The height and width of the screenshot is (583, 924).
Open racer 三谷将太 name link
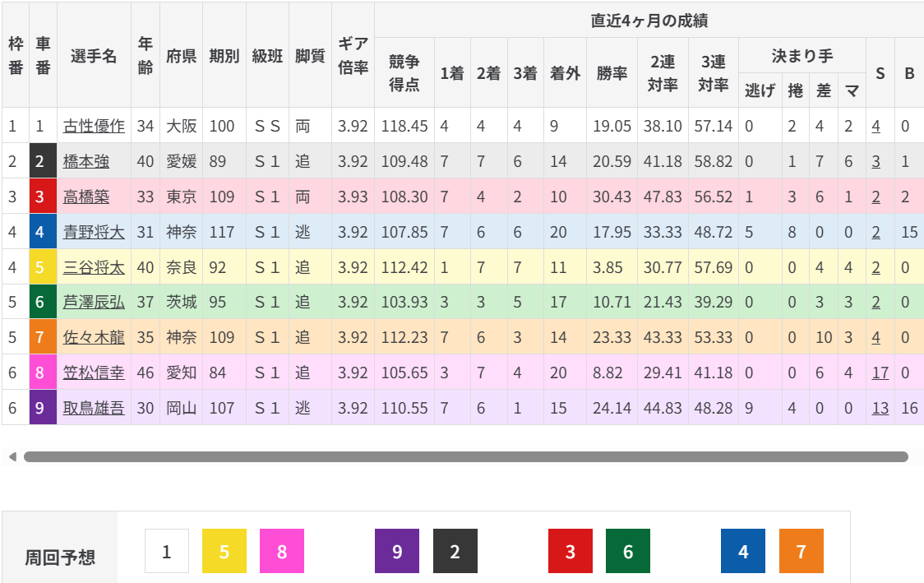[x=94, y=267]
